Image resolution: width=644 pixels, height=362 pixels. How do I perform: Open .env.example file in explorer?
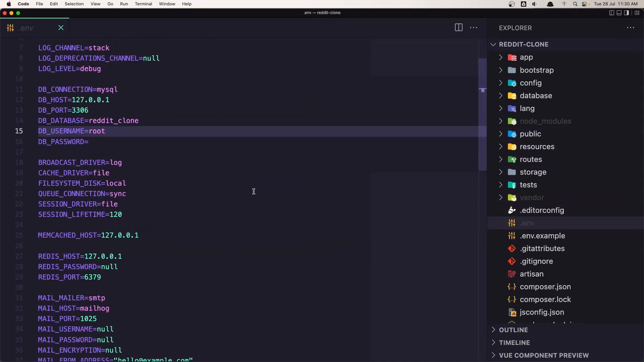(542, 236)
